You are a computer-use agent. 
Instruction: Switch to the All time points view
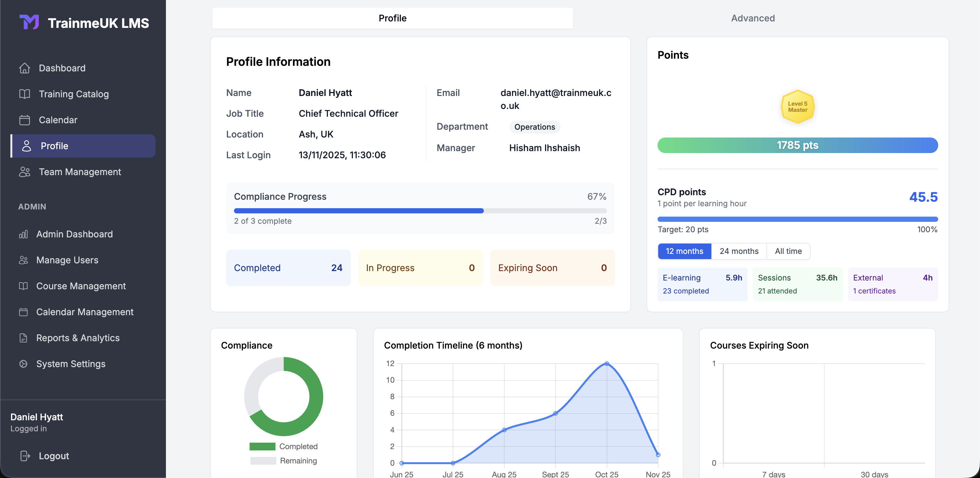pos(788,251)
